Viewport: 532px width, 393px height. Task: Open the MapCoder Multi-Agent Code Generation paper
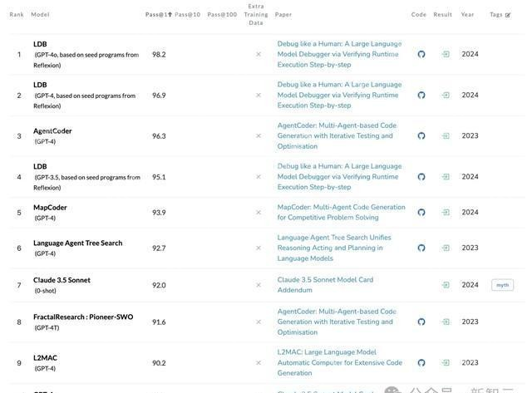[341, 212]
